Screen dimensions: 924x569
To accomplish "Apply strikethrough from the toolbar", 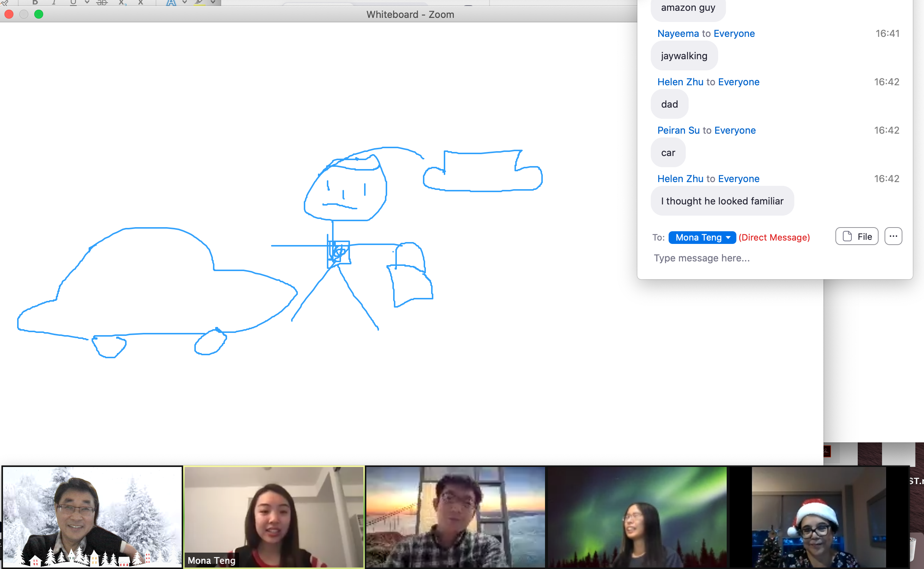I will pos(102,2).
